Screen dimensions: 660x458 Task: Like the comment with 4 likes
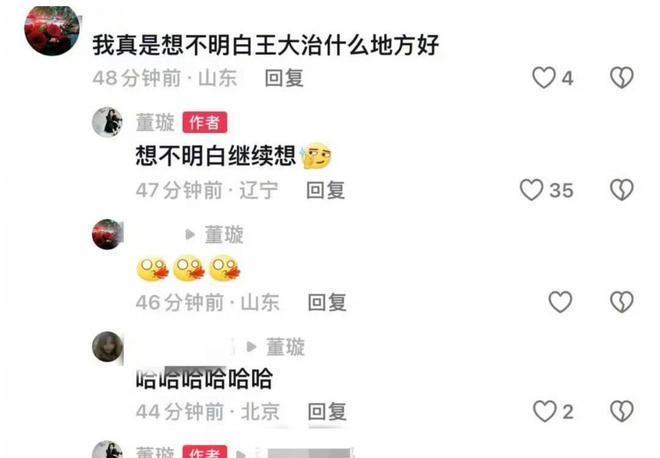544,78
